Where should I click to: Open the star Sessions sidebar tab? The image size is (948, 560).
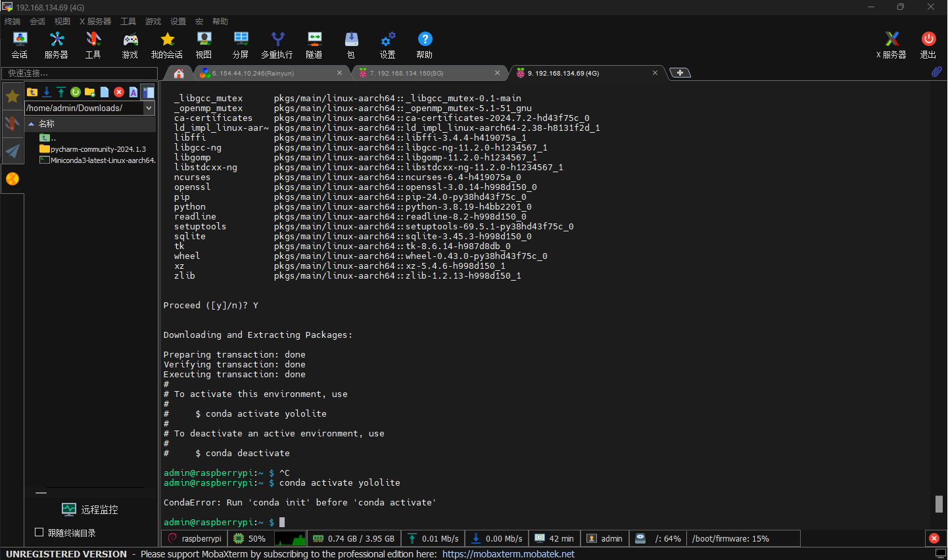coord(12,97)
